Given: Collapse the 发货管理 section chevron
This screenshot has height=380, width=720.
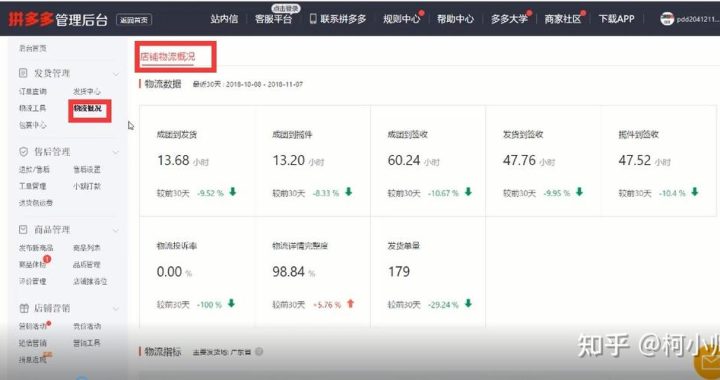Looking at the screenshot, I should tap(116, 74).
